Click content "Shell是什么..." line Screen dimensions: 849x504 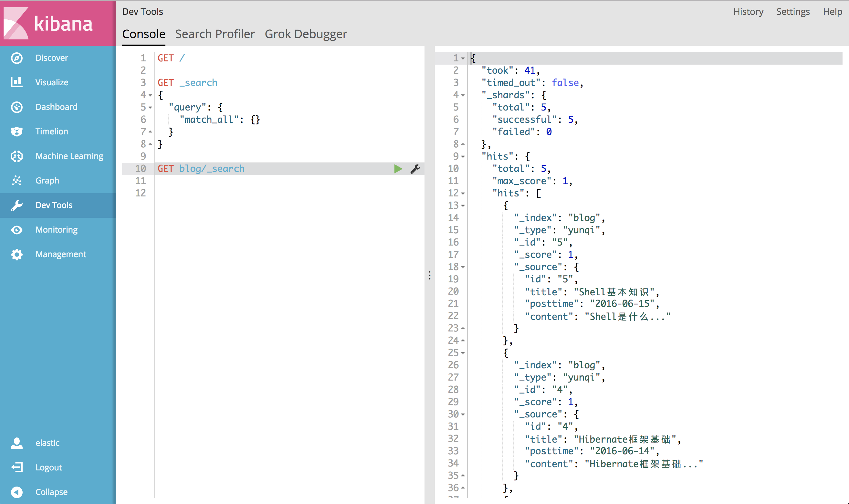[598, 317]
